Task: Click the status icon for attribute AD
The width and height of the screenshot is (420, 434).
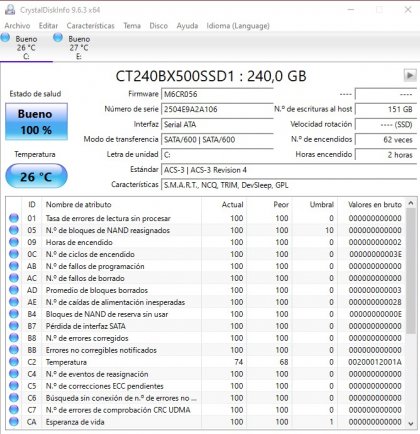Action: point(14,290)
